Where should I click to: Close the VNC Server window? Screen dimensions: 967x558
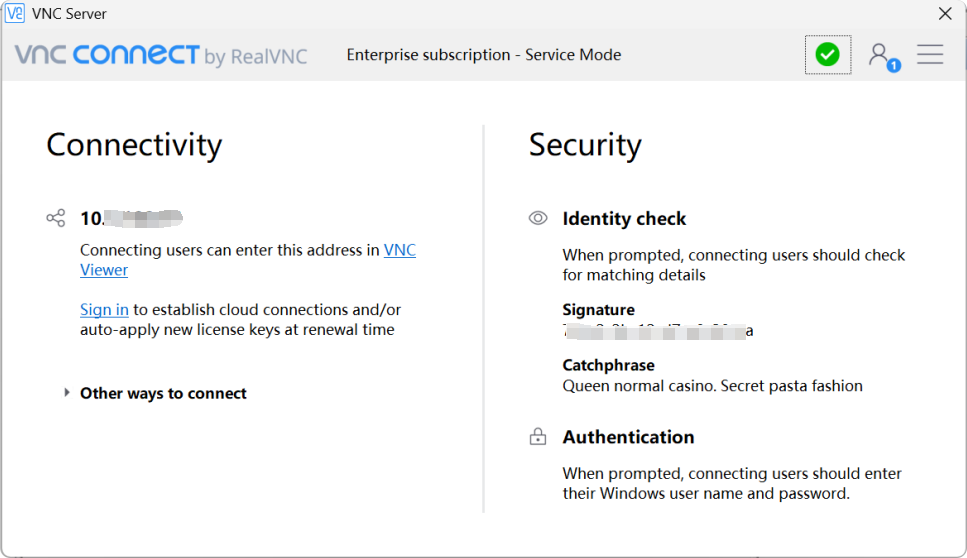click(944, 14)
